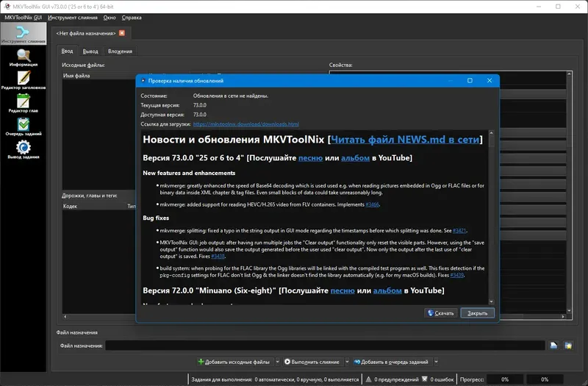Open the Вывод задания tool
The width and height of the screenshot is (588, 386).
pyautogui.click(x=24, y=150)
